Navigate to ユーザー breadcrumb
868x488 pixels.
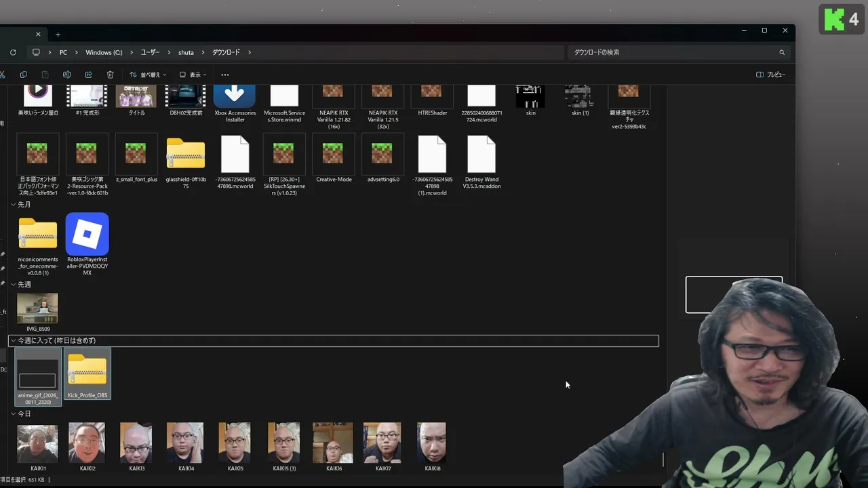tap(150, 52)
